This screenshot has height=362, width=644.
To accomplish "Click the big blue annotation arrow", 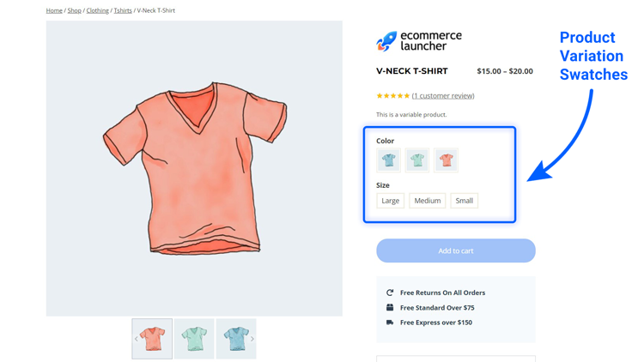I will pos(562,136).
